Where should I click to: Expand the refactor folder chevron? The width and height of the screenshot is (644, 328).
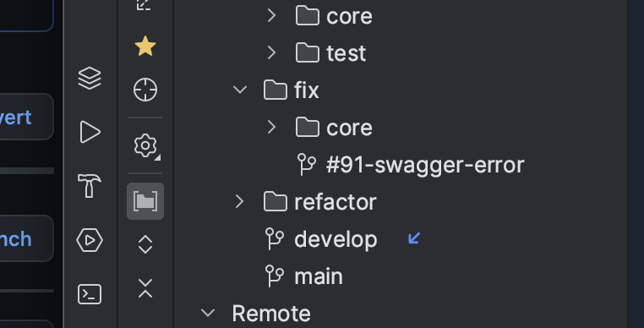(x=239, y=201)
